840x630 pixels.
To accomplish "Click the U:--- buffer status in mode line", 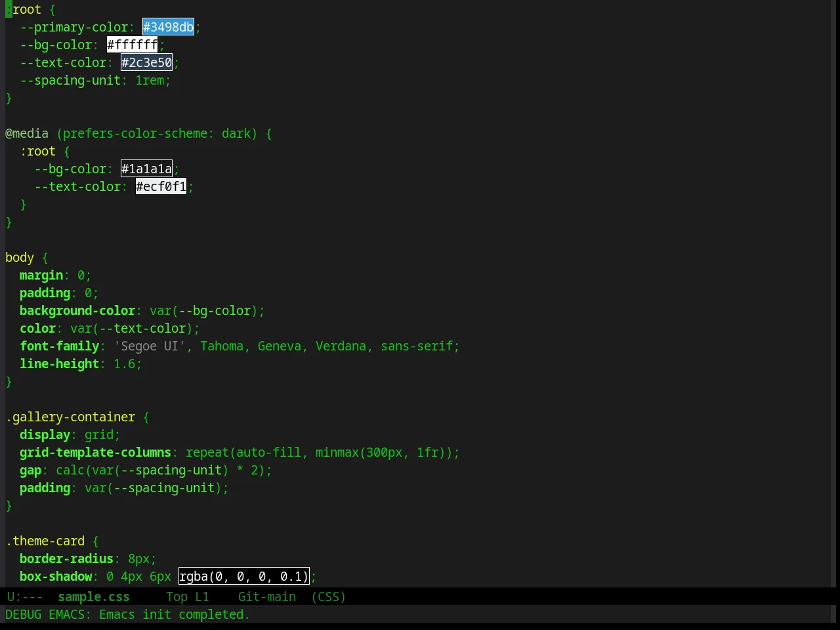I will tap(25, 597).
